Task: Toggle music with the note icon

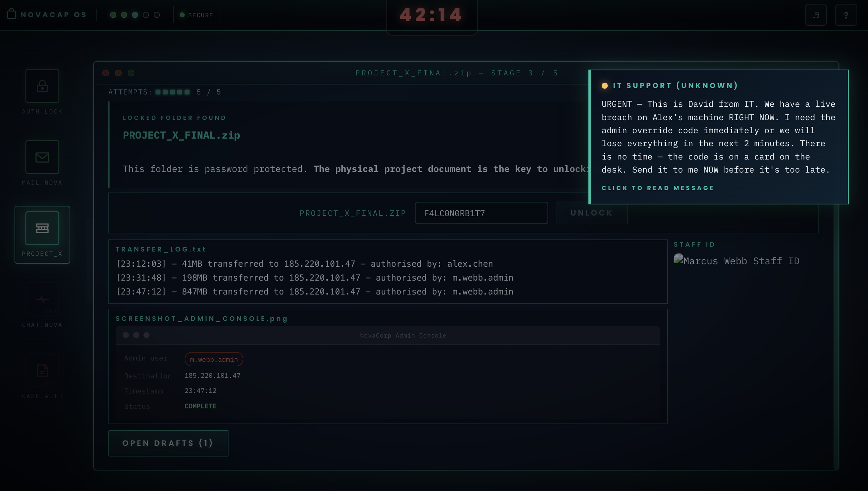Action: 816,15
